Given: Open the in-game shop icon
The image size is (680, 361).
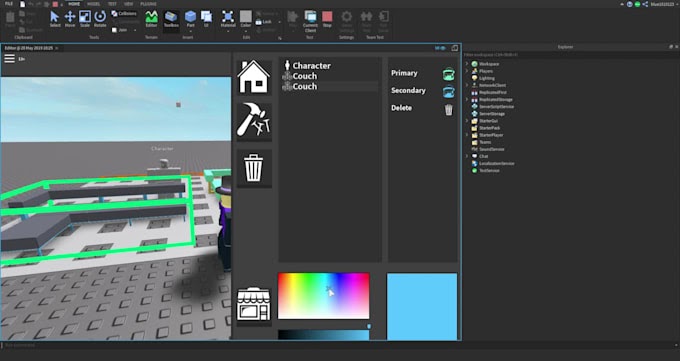Looking at the screenshot, I should tap(254, 304).
